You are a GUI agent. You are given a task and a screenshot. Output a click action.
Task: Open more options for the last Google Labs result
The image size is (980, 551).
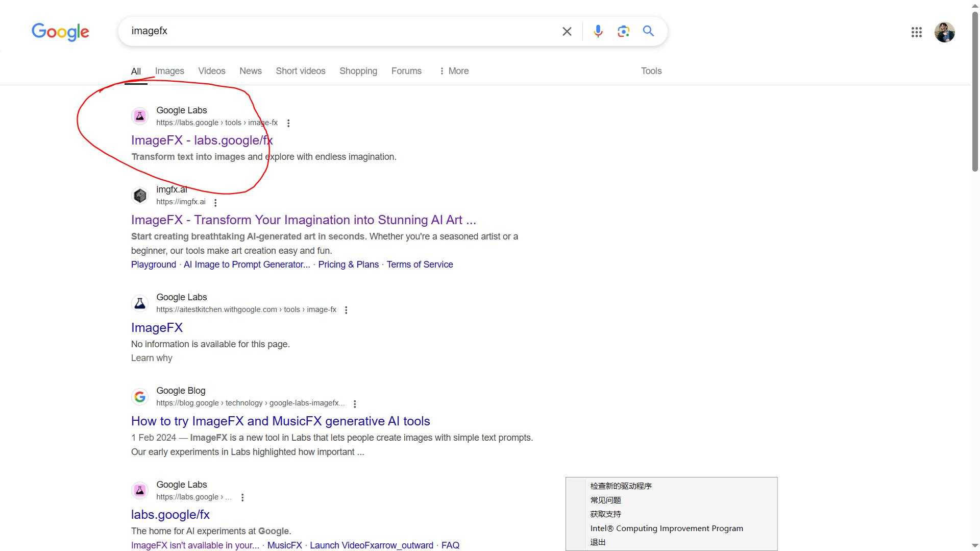(242, 497)
